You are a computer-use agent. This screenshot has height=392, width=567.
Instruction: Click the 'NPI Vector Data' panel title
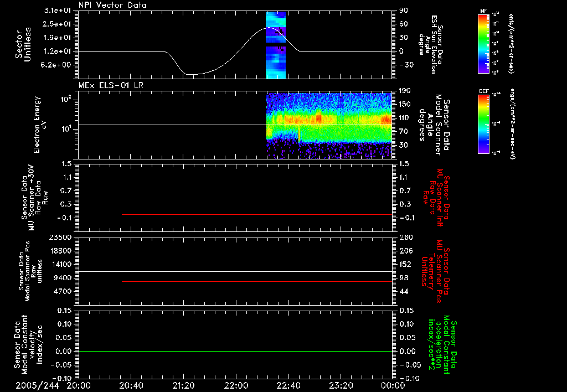[112, 5]
